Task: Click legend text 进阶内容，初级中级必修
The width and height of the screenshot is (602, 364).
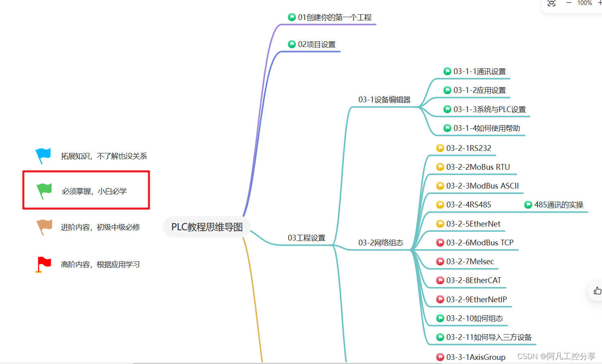Action: click(100, 227)
